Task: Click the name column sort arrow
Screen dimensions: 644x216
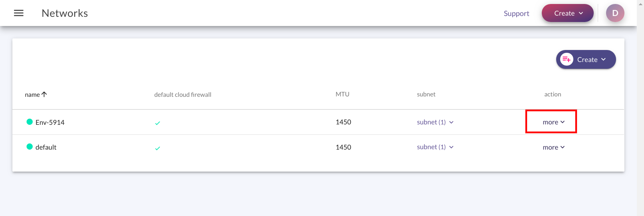Action: 44,94
